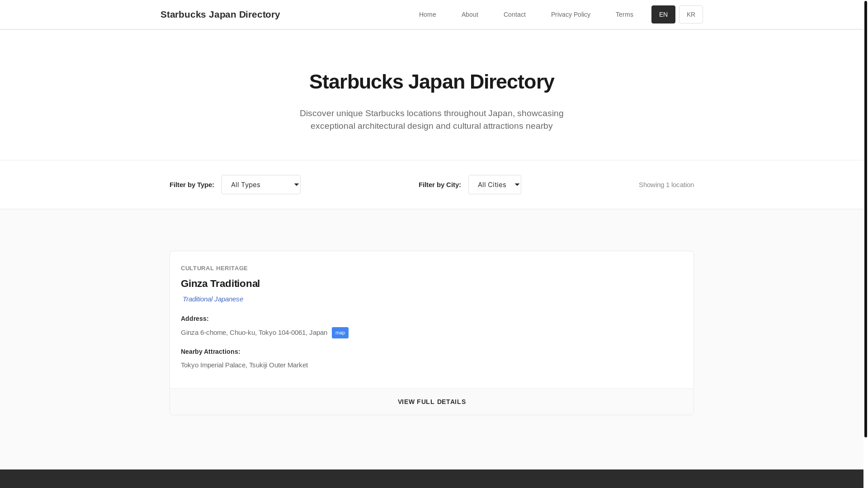Viewport: 868px width, 488px height.
Task: Click the Starbucks Japan Directory site logo
Action: (x=220, y=14)
